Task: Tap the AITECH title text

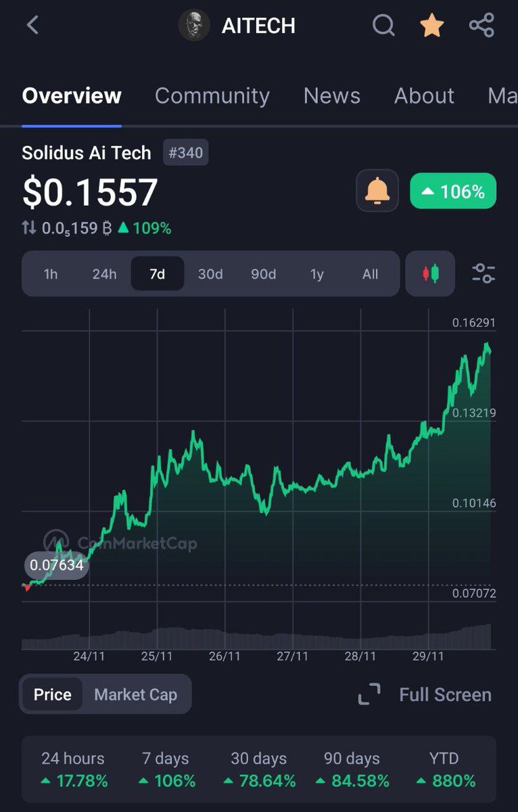Action: pos(258,26)
